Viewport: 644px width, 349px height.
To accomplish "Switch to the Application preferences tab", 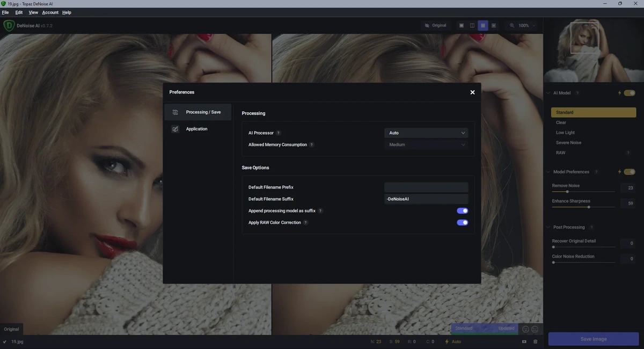I will pos(197,129).
